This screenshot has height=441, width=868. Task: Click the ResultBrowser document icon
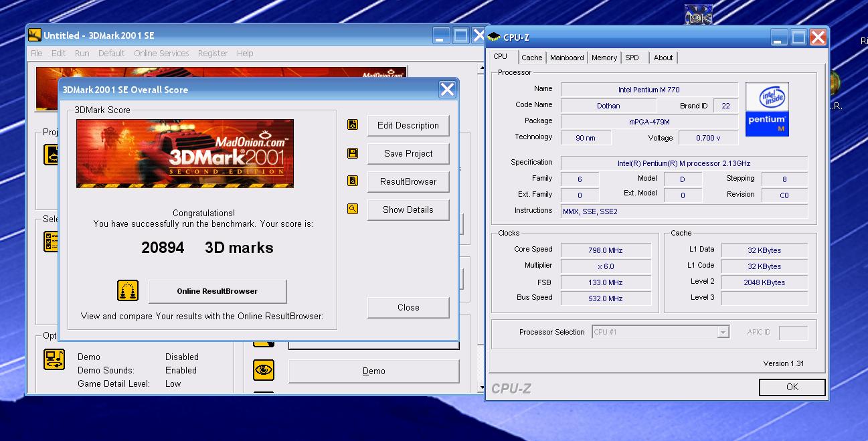353,181
